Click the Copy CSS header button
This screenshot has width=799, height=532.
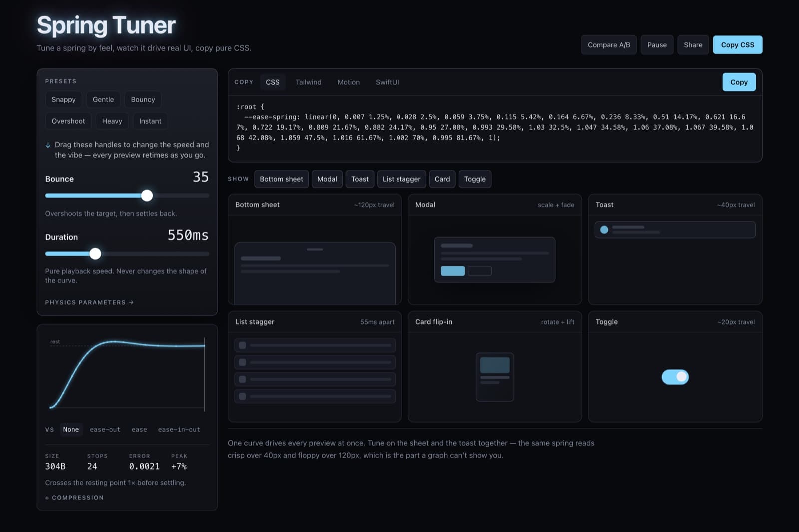click(737, 45)
